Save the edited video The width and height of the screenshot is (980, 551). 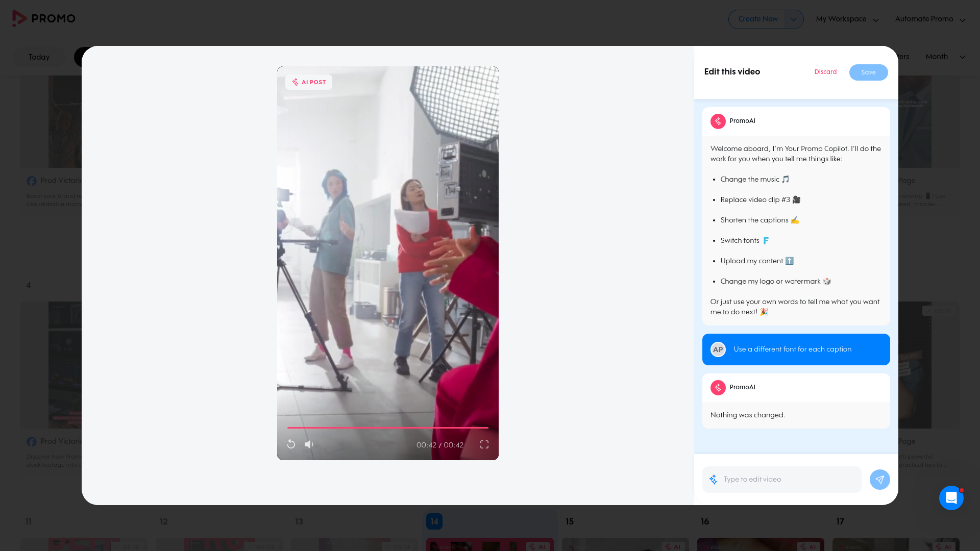[868, 72]
